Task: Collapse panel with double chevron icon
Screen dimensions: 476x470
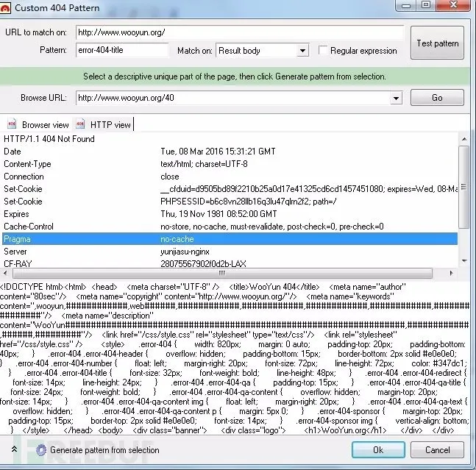Action: click(x=14, y=449)
